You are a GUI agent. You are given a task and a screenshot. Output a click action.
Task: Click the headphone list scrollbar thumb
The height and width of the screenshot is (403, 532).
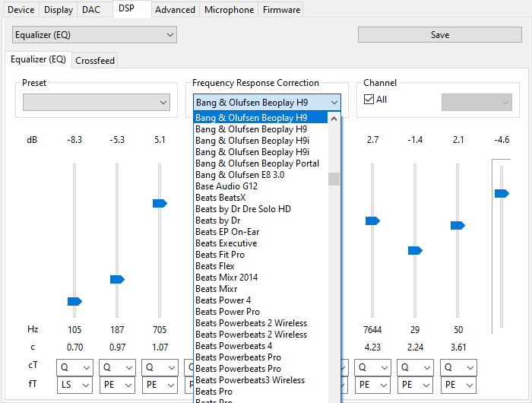pyautogui.click(x=334, y=179)
